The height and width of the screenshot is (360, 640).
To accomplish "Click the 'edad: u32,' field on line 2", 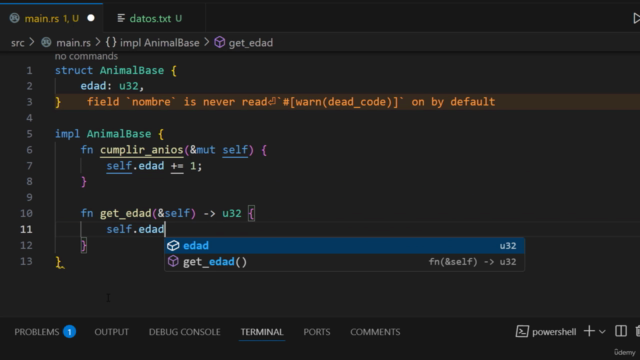I will 112,86.
